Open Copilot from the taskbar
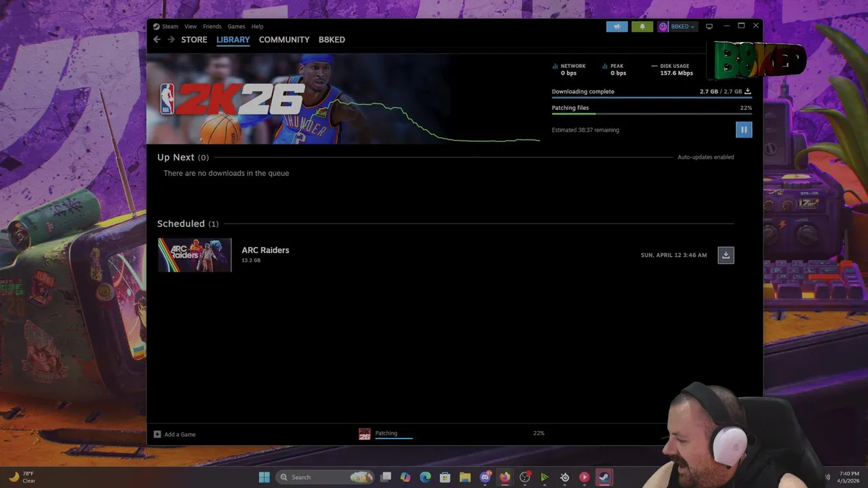 [406, 477]
